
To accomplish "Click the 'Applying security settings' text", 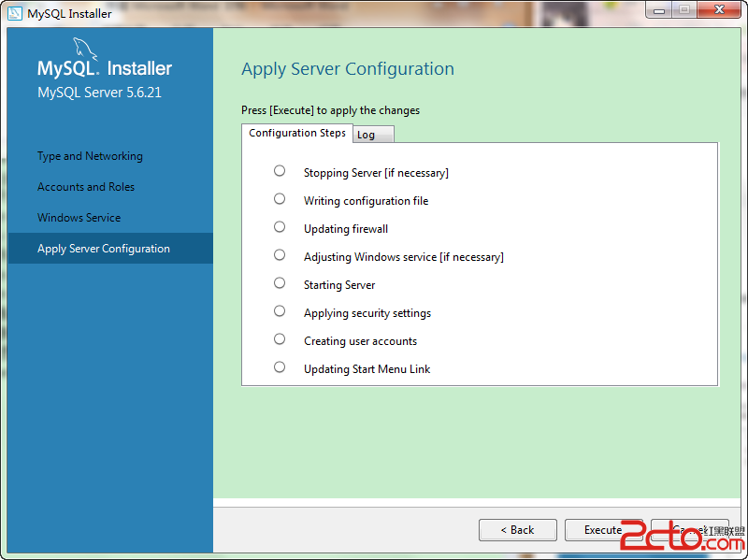I will point(367,313).
